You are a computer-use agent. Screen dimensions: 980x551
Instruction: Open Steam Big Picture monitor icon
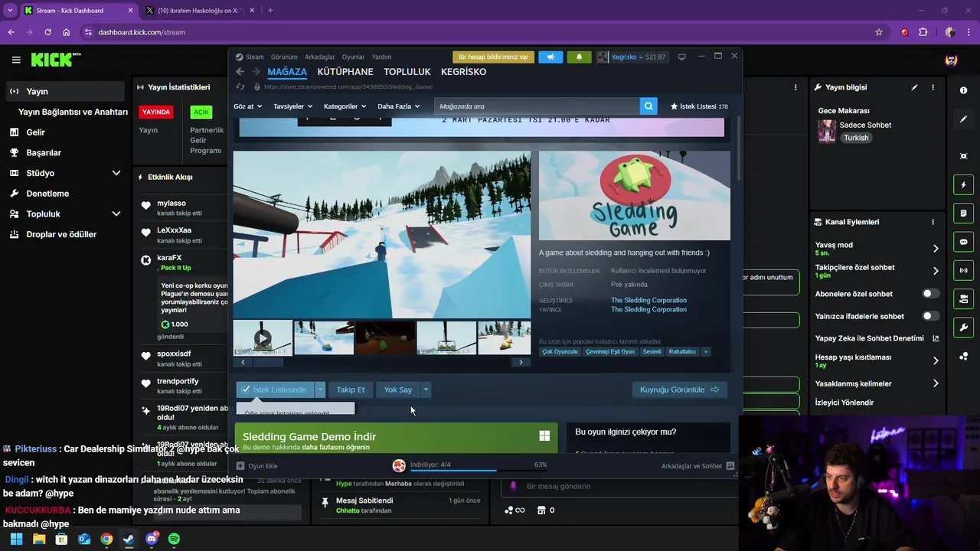pyautogui.click(x=681, y=57)
